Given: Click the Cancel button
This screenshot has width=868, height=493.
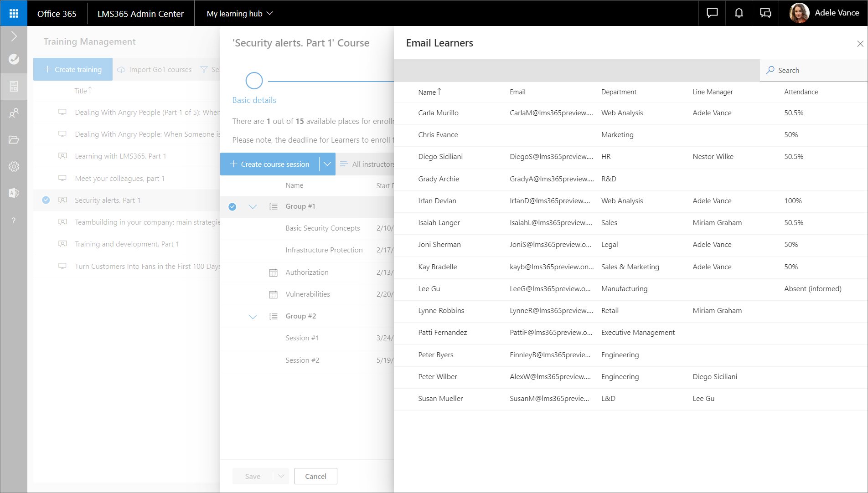Looking at the screenshot, I should click(x=315, y=476).
